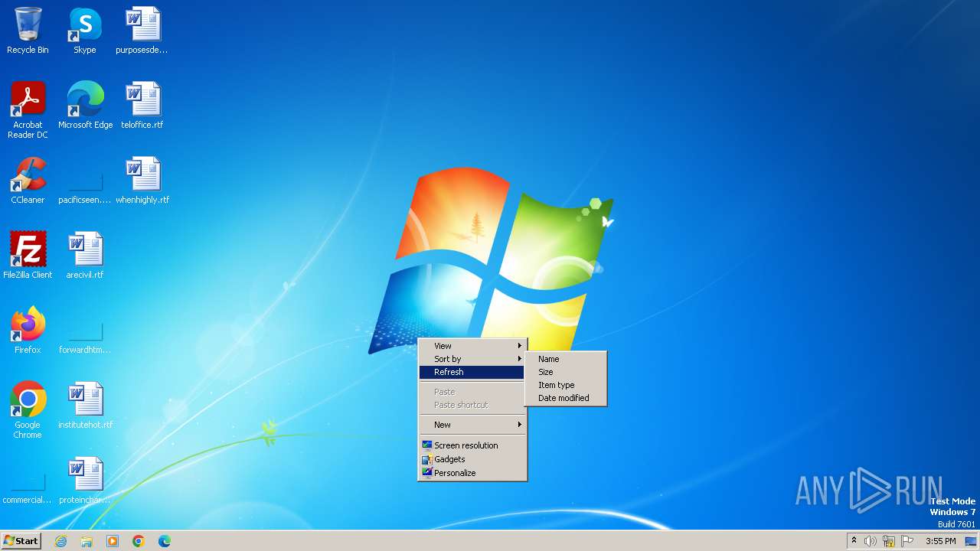The width and height of the screenshot is (980, 551).
Task: Select the arecivil.rtf document icon
Action: point(85,256)
